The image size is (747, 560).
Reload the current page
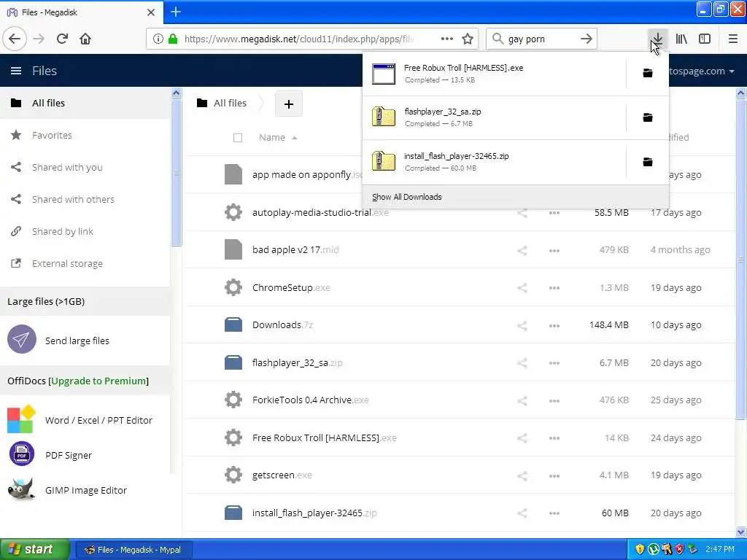click(x=62, y=39)
